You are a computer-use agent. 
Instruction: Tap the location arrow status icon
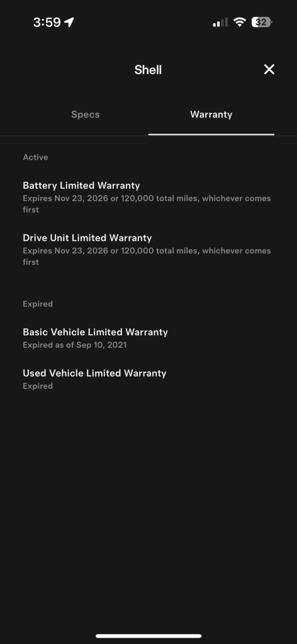click(69, 22)
